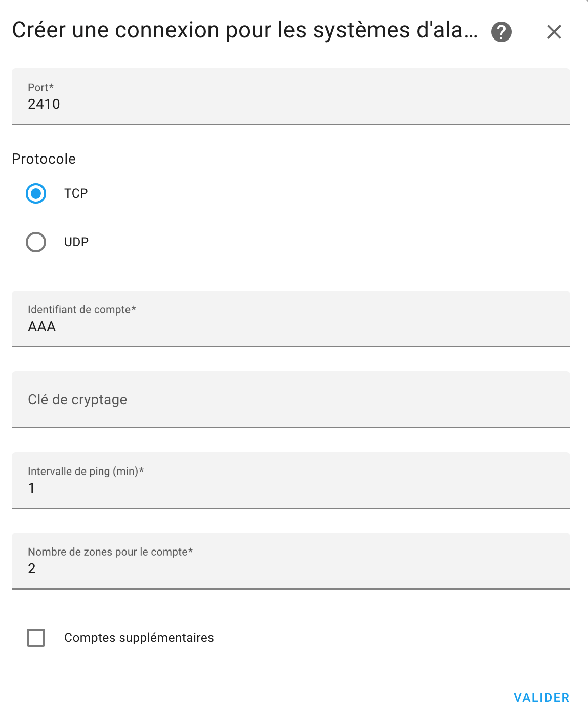Click the Comptes supplémentaires label text
The width and height of the screenshot is (588, 707).
pyautogui.click(x=139, y=637)
